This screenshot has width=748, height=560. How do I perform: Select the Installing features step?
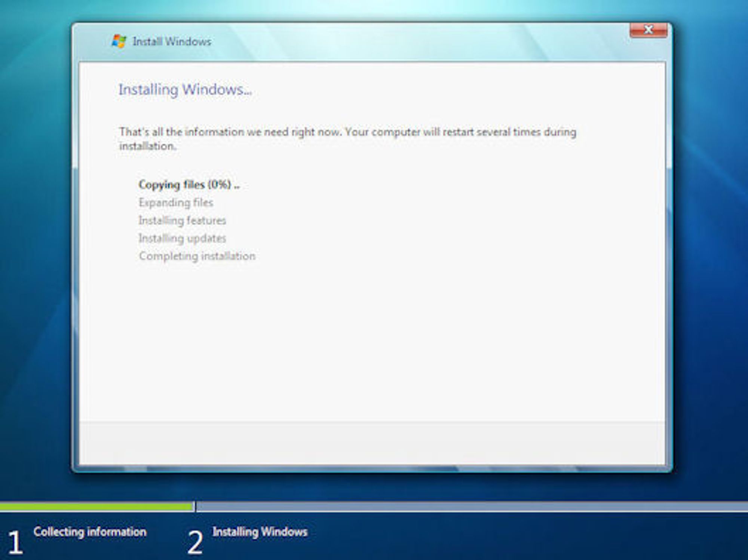tap(183, 221)
